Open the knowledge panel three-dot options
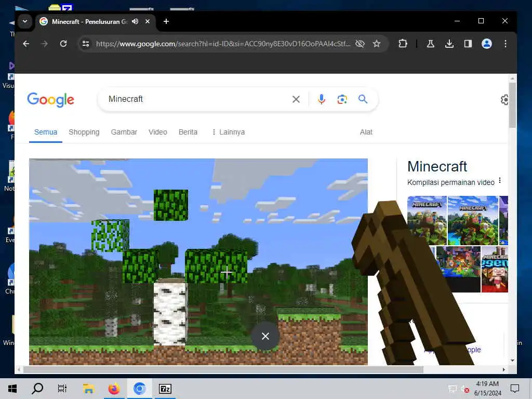Viewport: 532px width, 399px height. [500, 180]
